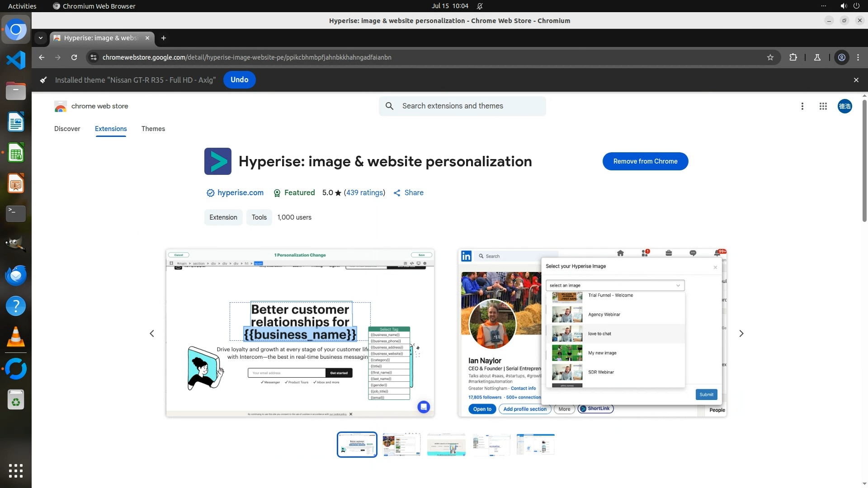Open the site information icon in address bar
The width and height of the screenshot is (868, 488).
[93, 57]
